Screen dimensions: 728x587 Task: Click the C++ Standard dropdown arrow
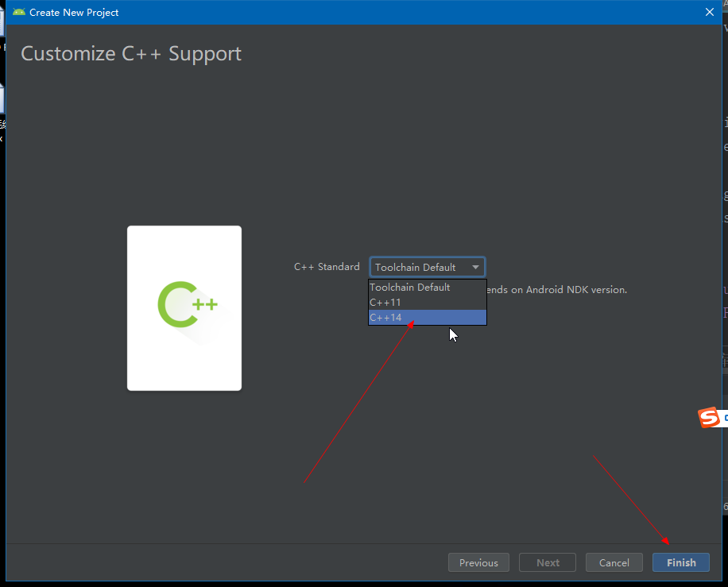pos(475,267)
